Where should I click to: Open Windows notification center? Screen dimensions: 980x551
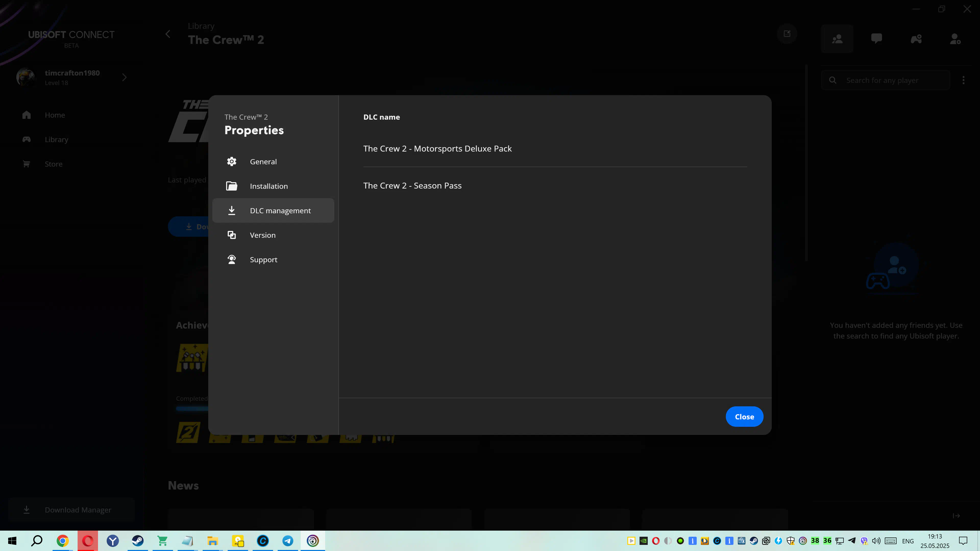pos(963,541)
